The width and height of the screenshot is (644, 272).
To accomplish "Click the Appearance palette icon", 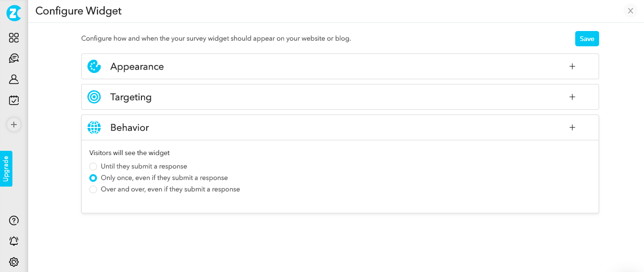I will [x=94, y=66].
